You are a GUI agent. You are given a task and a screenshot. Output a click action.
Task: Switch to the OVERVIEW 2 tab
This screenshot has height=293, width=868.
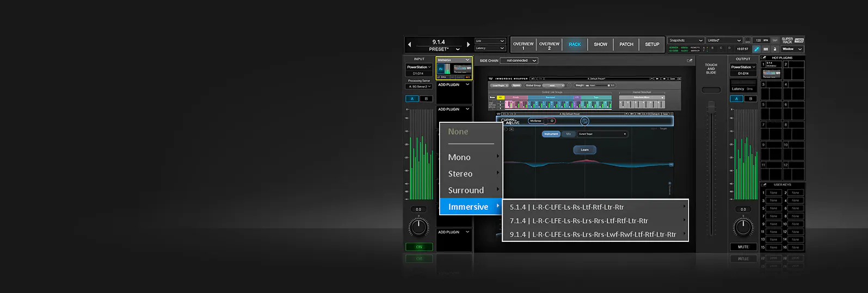[x=549, y=45]
